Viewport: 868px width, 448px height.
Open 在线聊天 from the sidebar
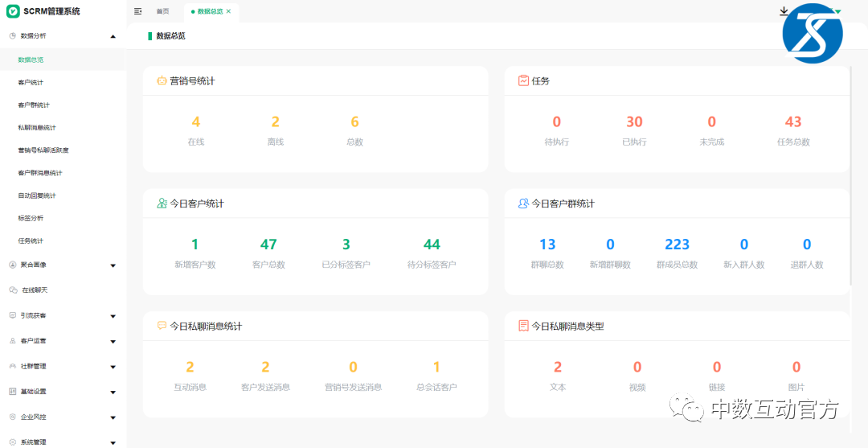pos(35,290)
